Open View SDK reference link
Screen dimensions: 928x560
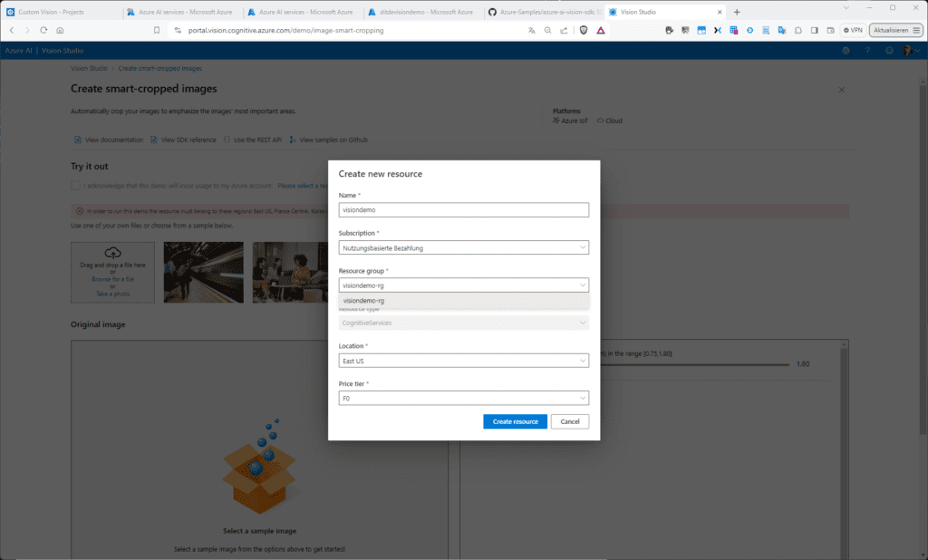click(x=183, y=140)
